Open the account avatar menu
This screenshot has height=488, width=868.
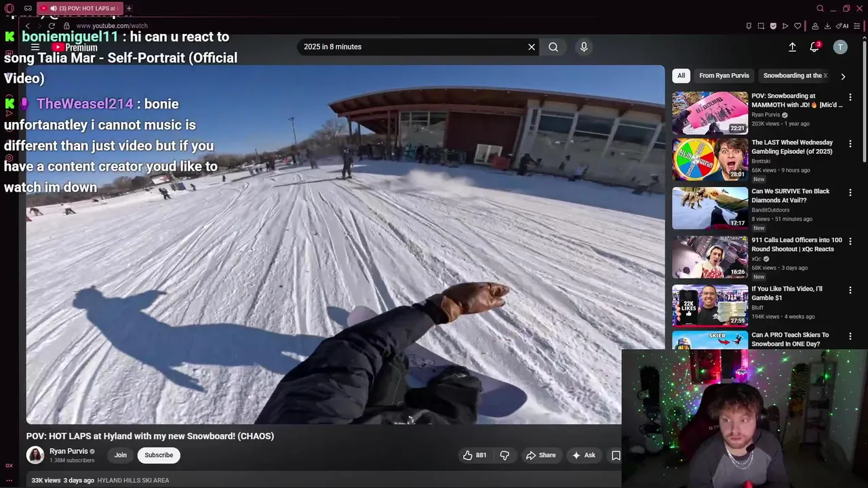point(840,47)
